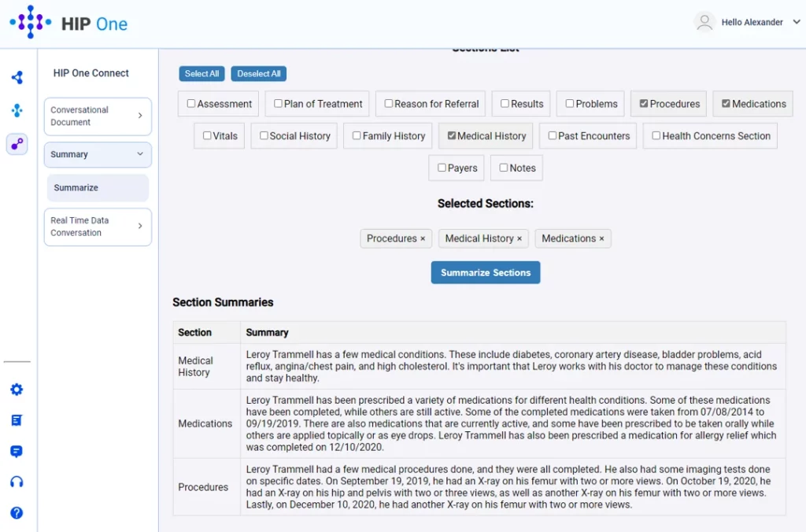
Task: Click the document list icon in sidebar
Action: click(x=17, y=420)
